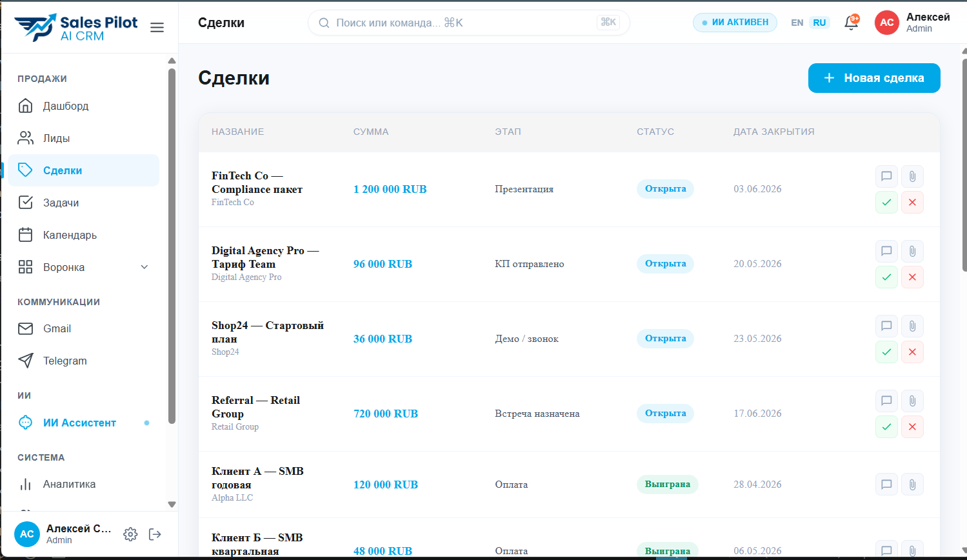The image size is (967, 560).
Task: Open Digital Agency Pro — Тариф Team deal
Action: tap(265, 257)
